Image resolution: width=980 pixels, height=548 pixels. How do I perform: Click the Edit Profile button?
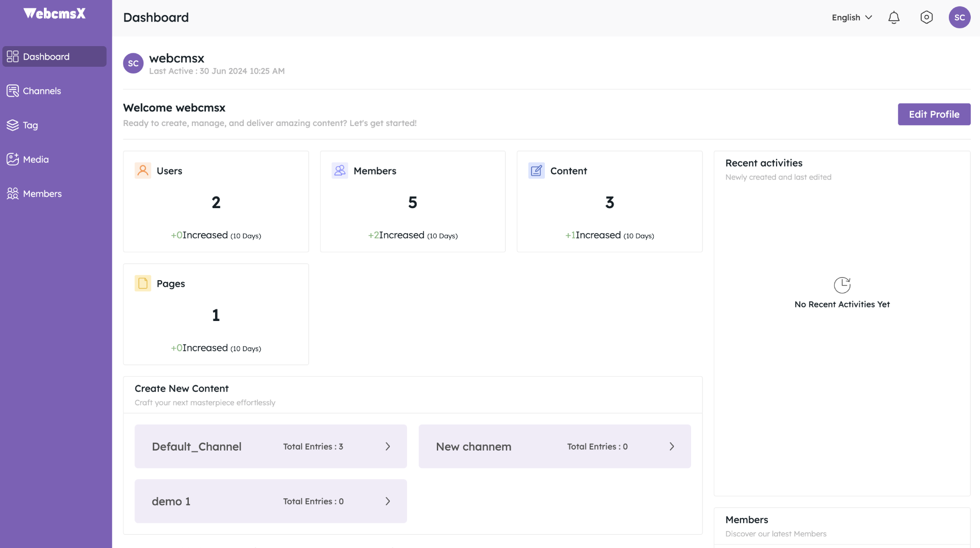934,114
